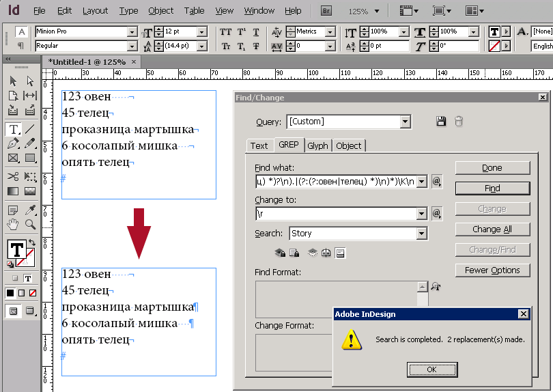Select the Content Placer tool
The image size is (553, 392).
pos(30,110)
